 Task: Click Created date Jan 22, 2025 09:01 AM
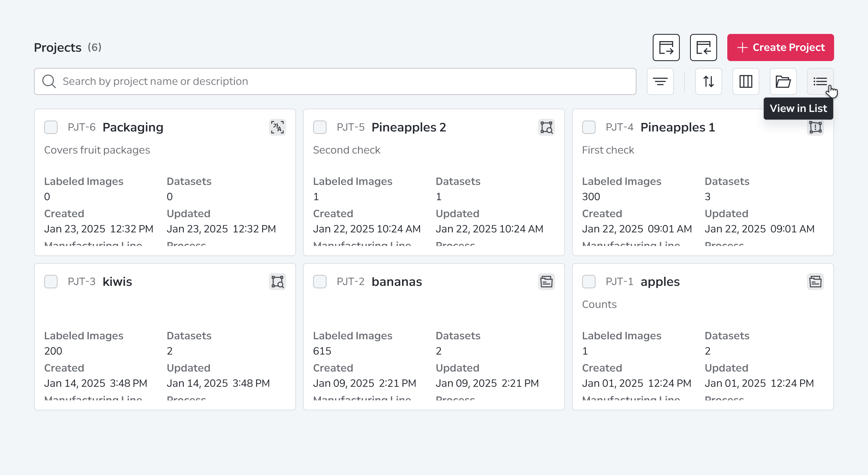click(637, 229)
